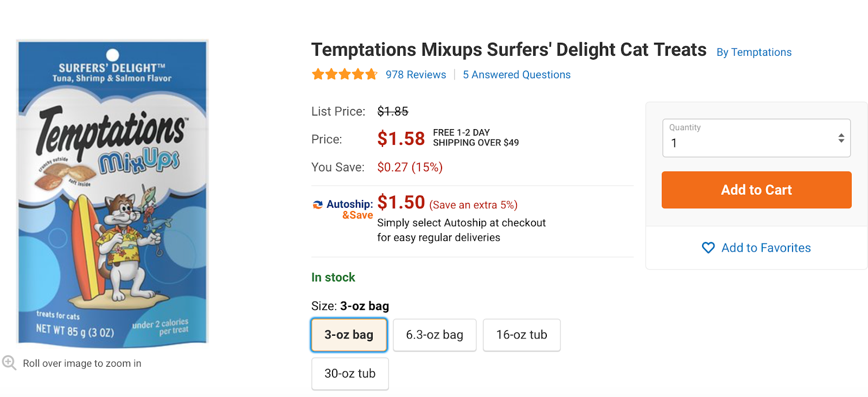Visit the By Temptations brand link
This screenshot has width=868, height=397.
click(754, 52)
